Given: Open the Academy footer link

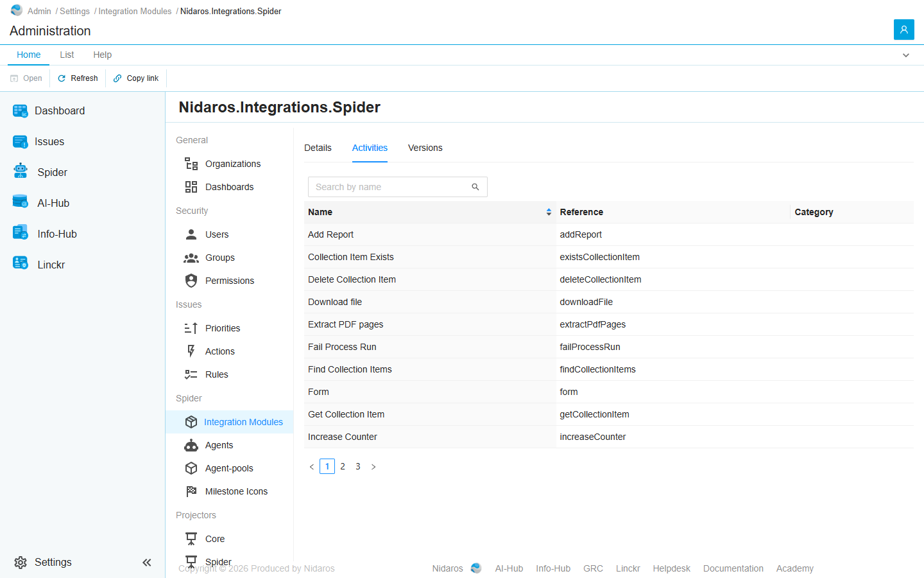Looking at the screenshot, I should (795, 568).
